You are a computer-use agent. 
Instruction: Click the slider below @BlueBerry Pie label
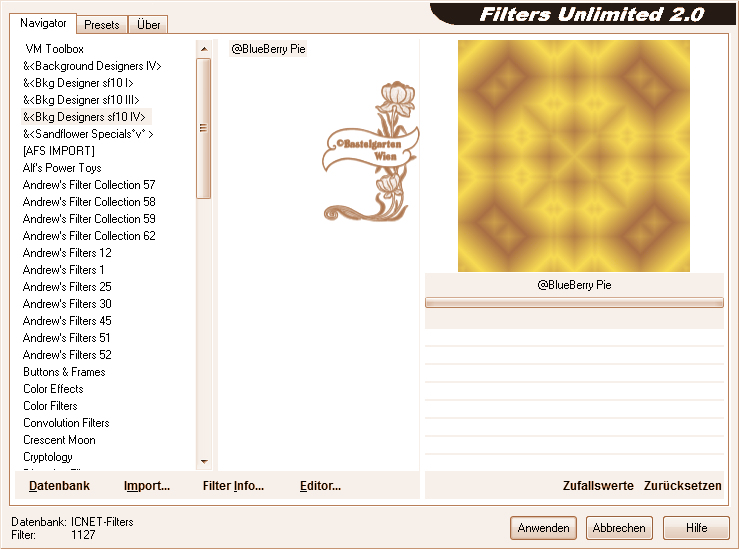tap(574, 303)
